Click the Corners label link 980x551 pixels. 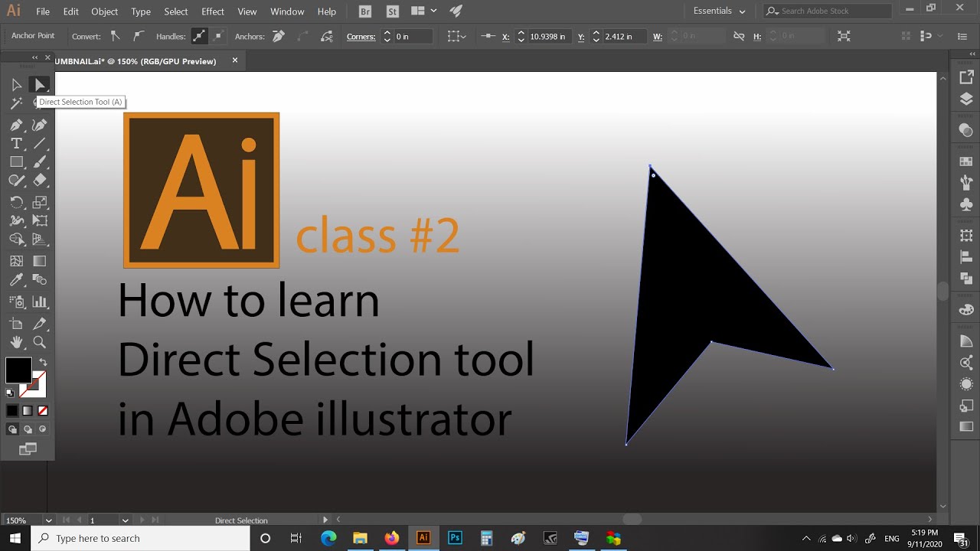(361, 36)
